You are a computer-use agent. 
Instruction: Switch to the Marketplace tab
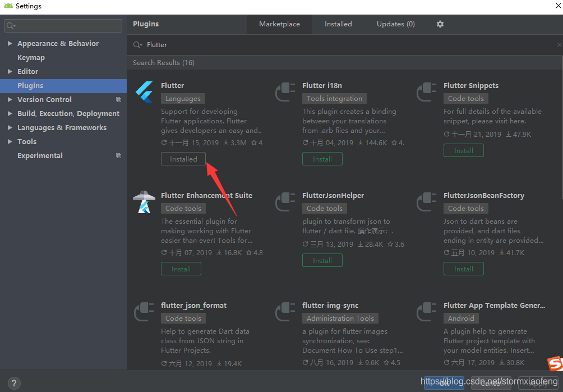click(x=279, y=24)
